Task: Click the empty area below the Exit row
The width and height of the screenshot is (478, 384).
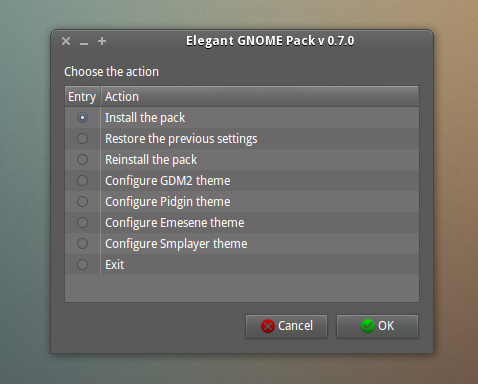Action: click(x=242, y=288)
